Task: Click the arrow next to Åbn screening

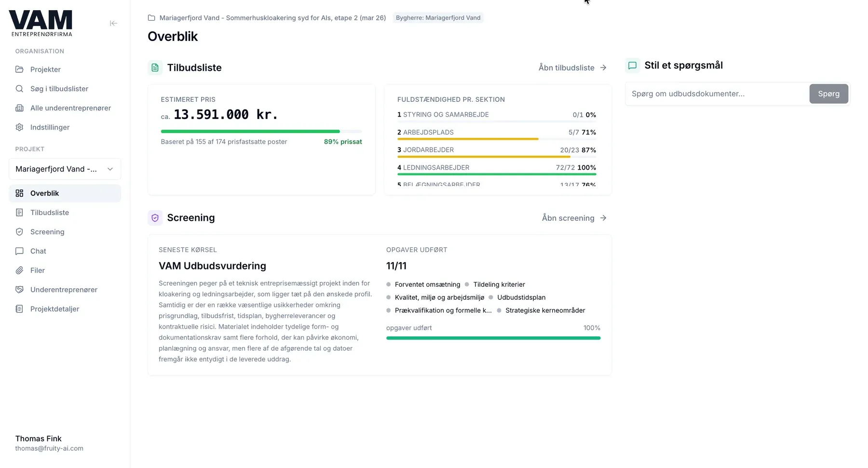Action: [x=603, y=218]
